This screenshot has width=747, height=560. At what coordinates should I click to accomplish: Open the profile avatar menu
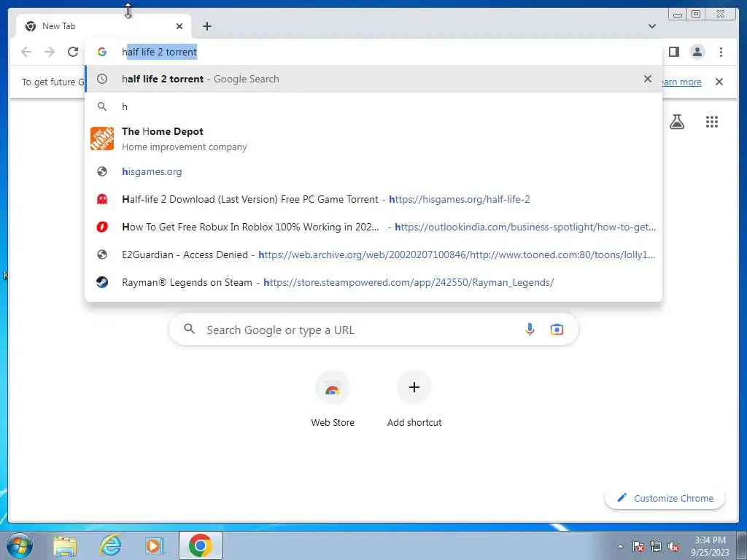[x=697, y=52]
